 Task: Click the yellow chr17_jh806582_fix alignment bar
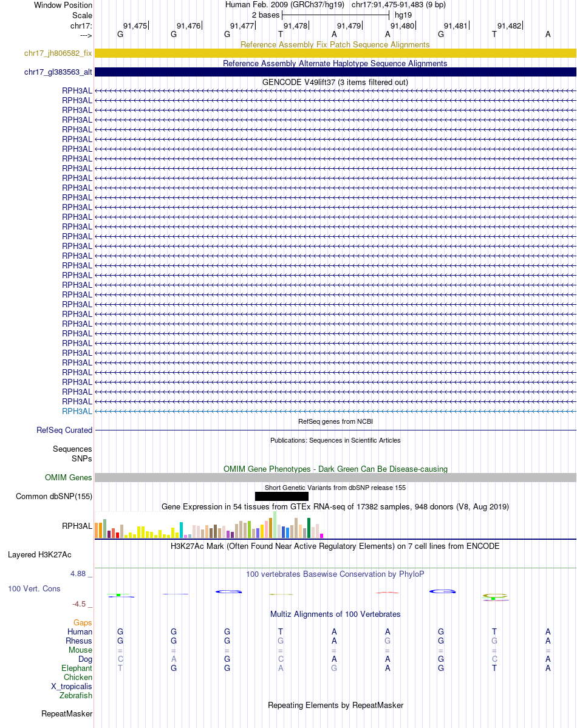pos(335,53)
